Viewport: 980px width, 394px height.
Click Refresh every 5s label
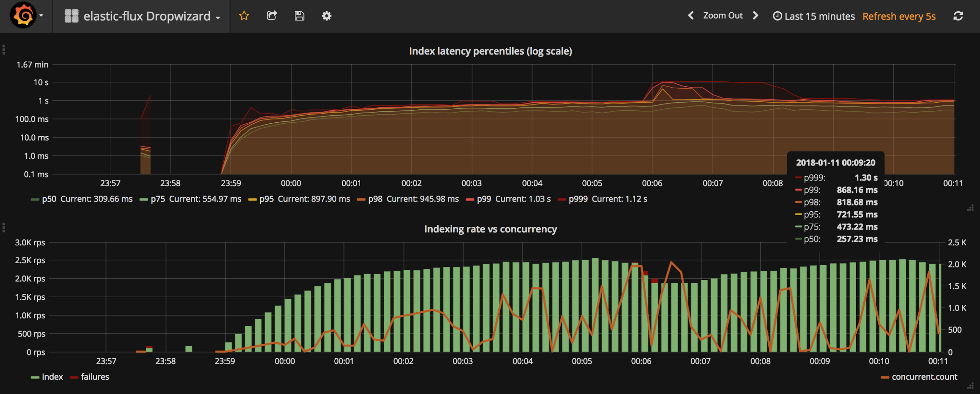(899, 16)
